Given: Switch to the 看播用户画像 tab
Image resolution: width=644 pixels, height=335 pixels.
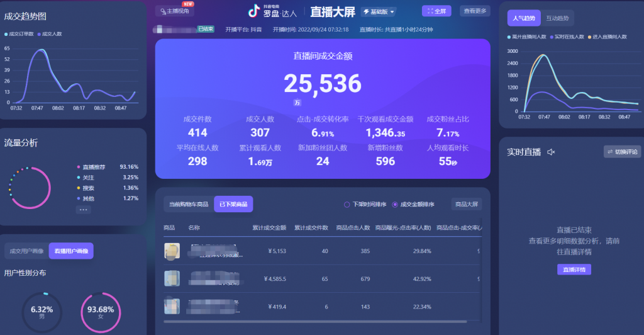Looking at the screenshot, I should [x=71, y=251].
